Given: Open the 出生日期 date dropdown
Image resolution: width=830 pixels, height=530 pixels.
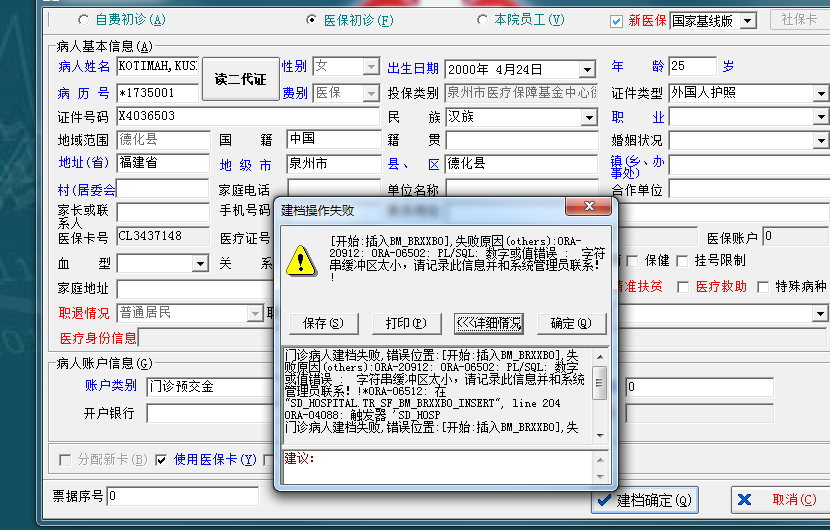Looking at the screenshot, I should click(587, 69).
